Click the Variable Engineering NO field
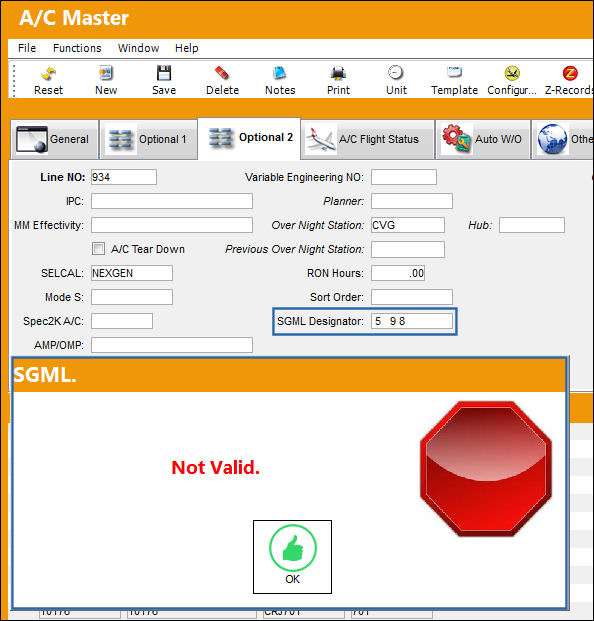The width and height of the screenshot is (594, 621). [404, 177]
